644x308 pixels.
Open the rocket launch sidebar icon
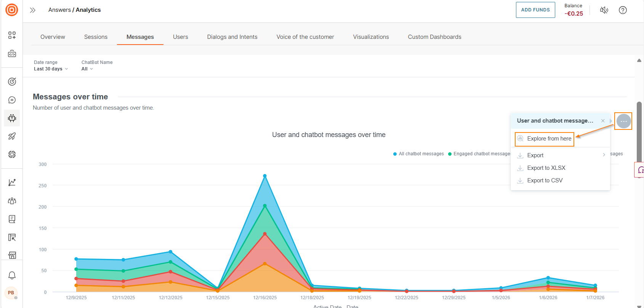pyautogui.click(x=12, y=136)
